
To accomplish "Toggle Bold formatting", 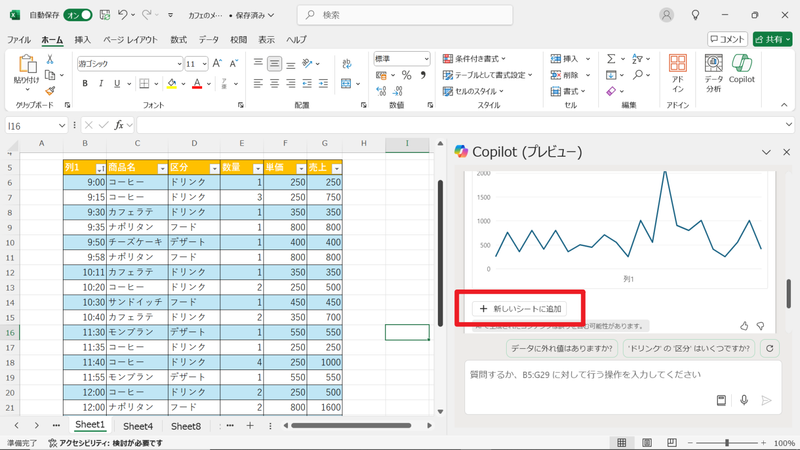I will click(85, 84).
